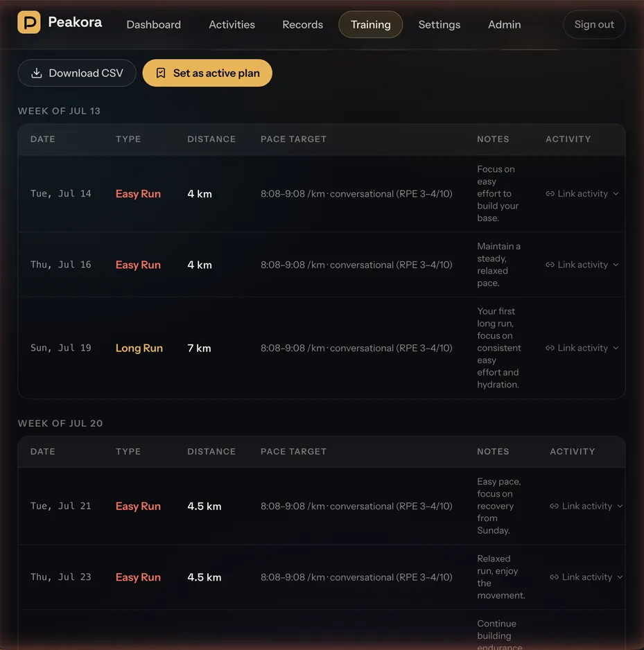Expand the Jul 19 Link activity chevron
Screen dimensions: 644x650
click(x=616, y=348)
